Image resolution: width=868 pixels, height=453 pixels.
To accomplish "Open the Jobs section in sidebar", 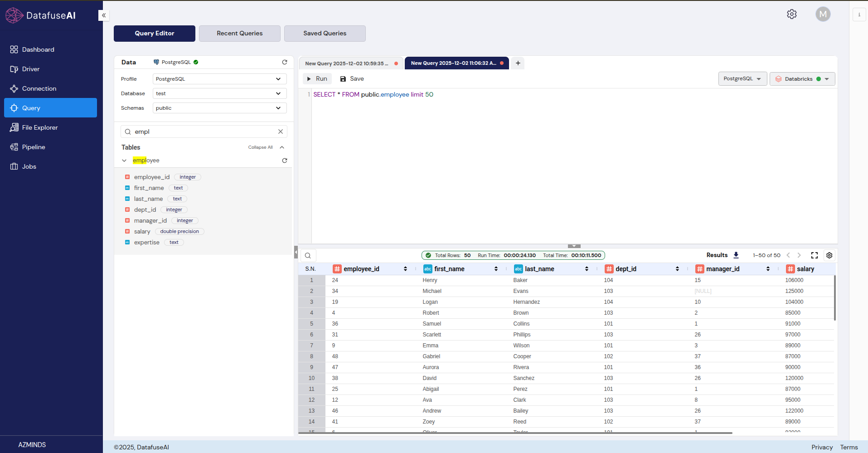I will pyautogui.click(x=29, y=166).
